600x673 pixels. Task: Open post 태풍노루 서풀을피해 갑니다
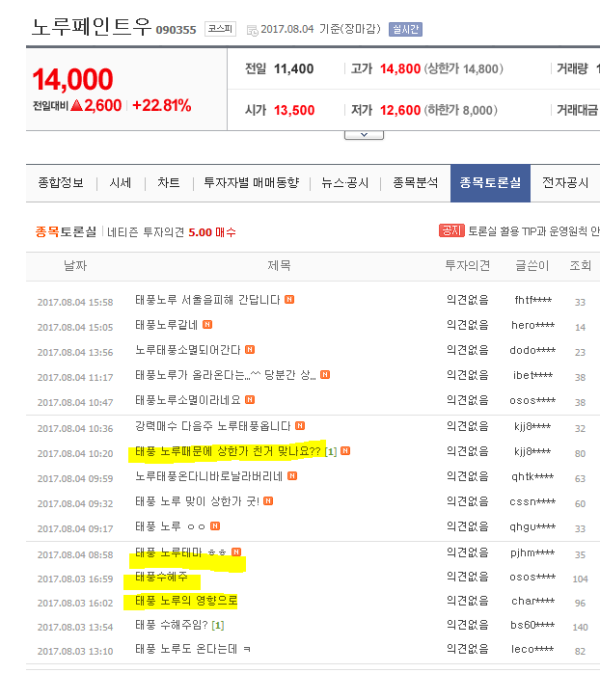[207, 300]
